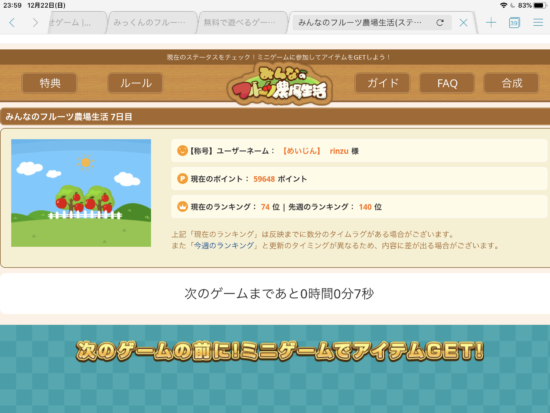Image resolution: width=550 pixels, height=413 pixels.
Task: Go forward with the browser forward arrow
Action: pyautogui.click(x=35, y=23)
